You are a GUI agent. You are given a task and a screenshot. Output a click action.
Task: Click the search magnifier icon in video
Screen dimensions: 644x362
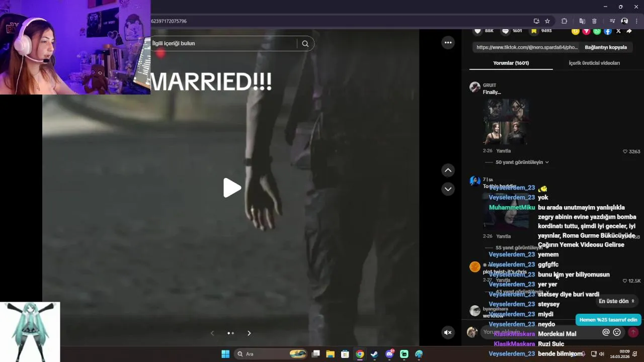click(305, 43)
